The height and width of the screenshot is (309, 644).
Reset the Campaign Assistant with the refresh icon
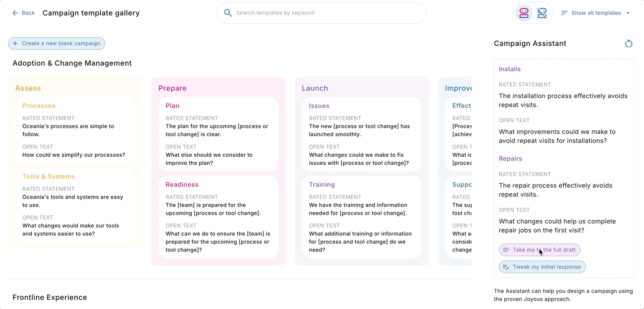629,43
